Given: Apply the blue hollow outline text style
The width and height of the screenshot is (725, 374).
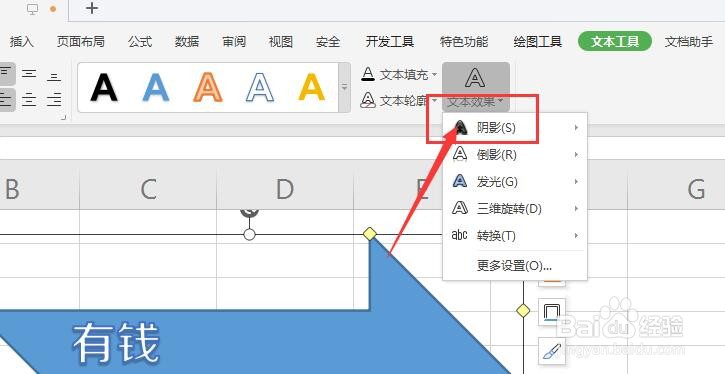Looking at the screenshot, I should pyautogui.click(x=260, y=87).
